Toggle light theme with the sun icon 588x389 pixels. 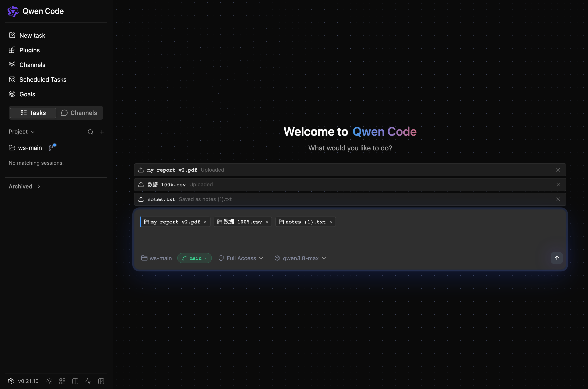[49, 381]
